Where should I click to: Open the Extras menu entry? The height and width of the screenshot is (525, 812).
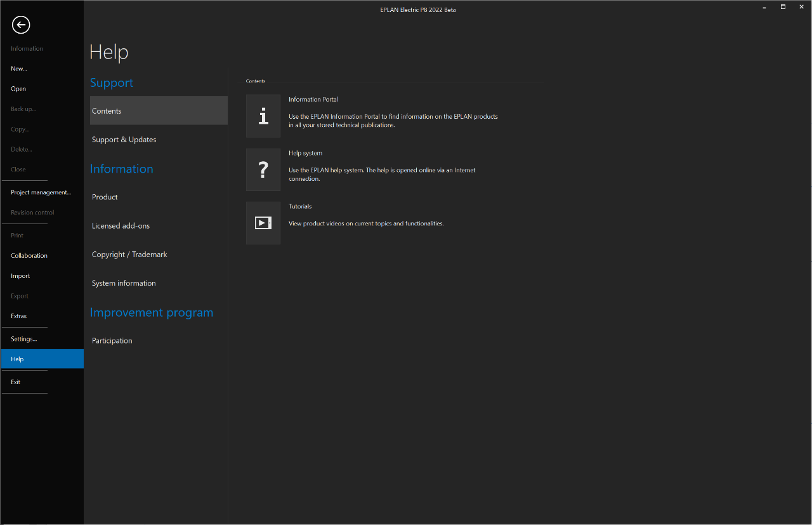tap(19, 316)
